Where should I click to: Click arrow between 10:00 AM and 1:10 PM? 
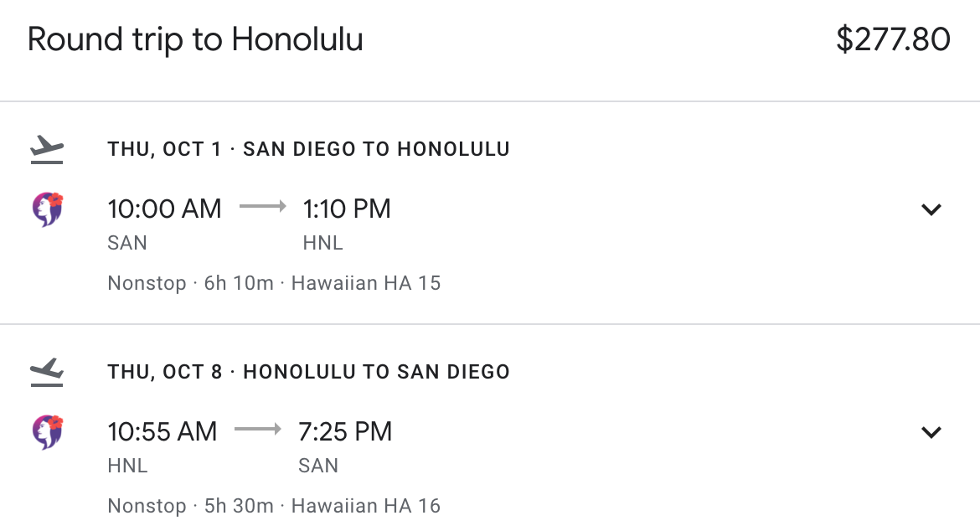coord(262,207)
